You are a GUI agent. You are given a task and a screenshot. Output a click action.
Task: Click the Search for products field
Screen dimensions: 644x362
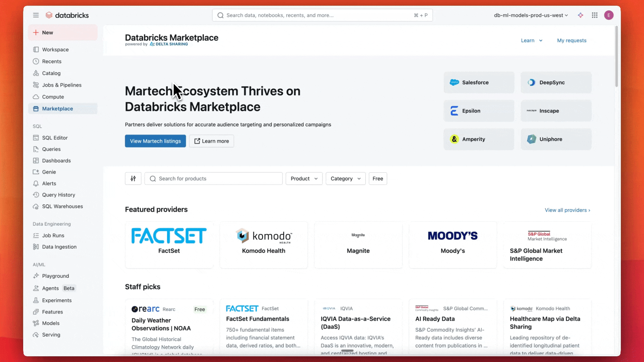point(213,178)
